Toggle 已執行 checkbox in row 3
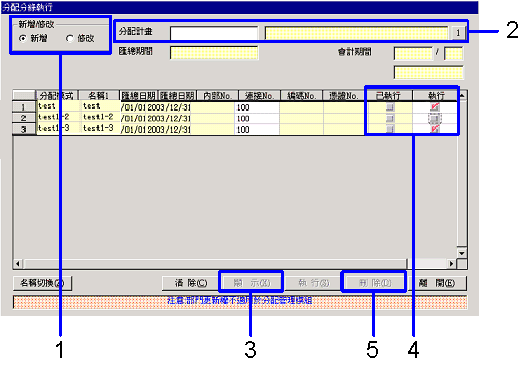 [390, 129]
